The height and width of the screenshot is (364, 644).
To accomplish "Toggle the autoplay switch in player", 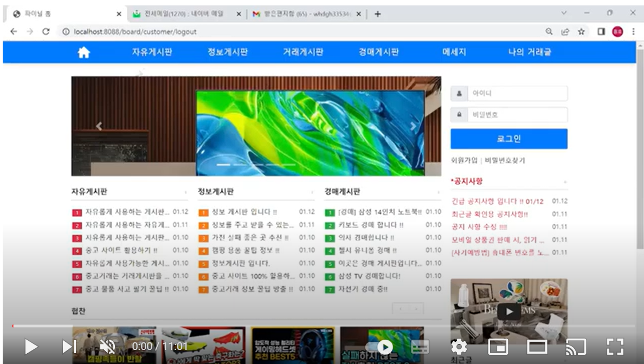I will tap(380, 347).
